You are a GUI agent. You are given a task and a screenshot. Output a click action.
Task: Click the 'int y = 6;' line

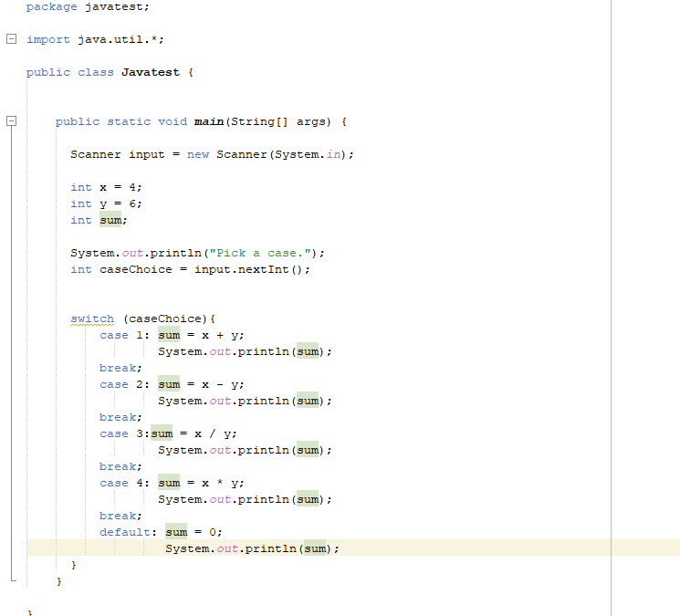pyautogui.click(x=106, y=204)
